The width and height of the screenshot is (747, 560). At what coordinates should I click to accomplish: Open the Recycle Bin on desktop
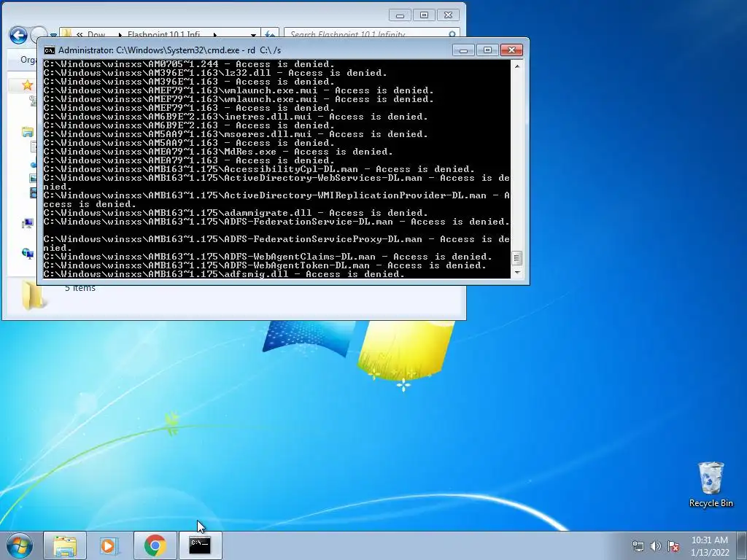pyautogui.click(x=711, y=484)
